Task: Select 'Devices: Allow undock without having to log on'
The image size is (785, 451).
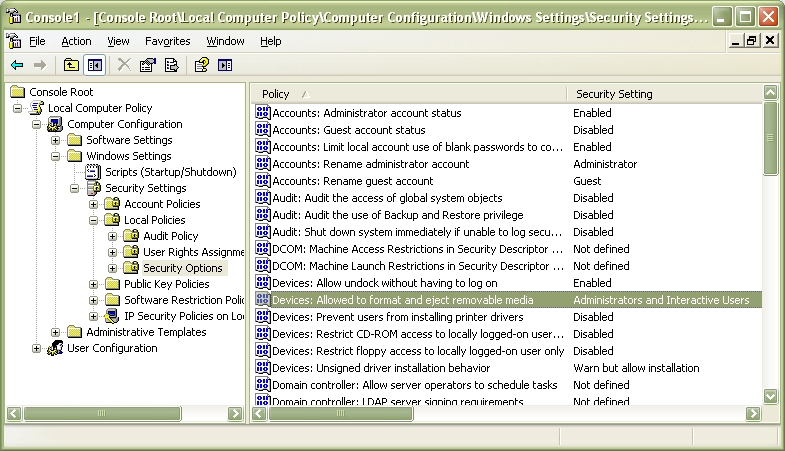Action: [384, 283]
